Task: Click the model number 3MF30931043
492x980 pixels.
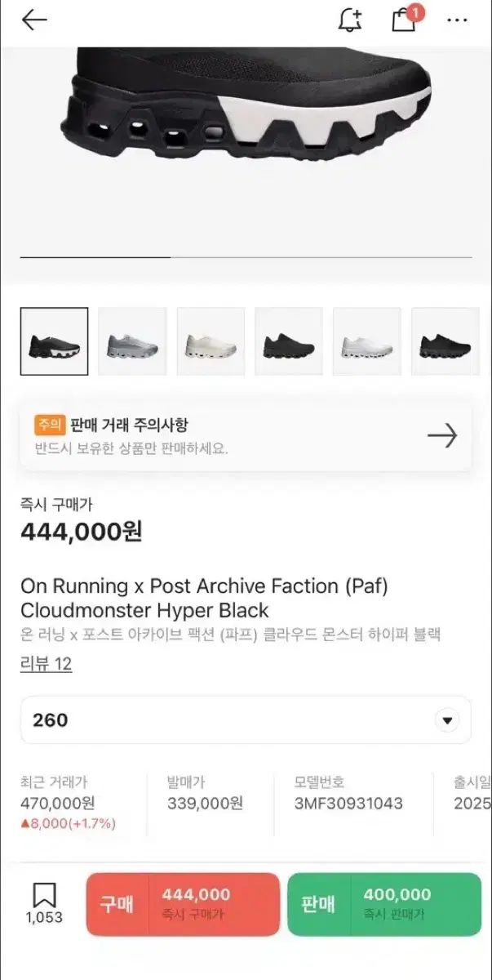Action: pyautogui.click(x=348, y=803)
